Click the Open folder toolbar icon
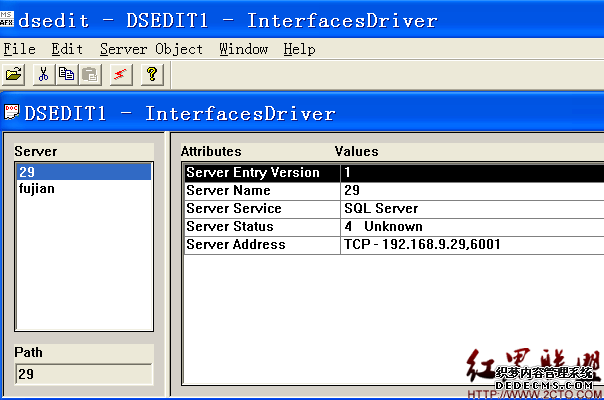Image resolution: width=604 pixels, height=400 pixels. (14, 74)
